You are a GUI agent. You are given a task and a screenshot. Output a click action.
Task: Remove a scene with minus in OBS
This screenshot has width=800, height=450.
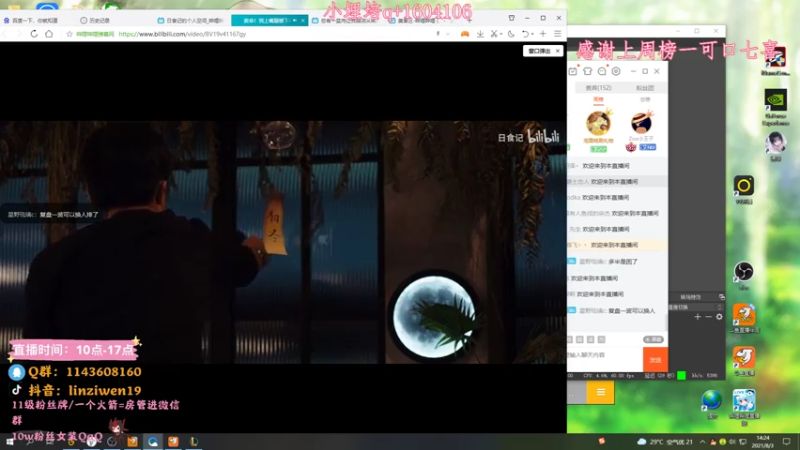coord(708,317)
